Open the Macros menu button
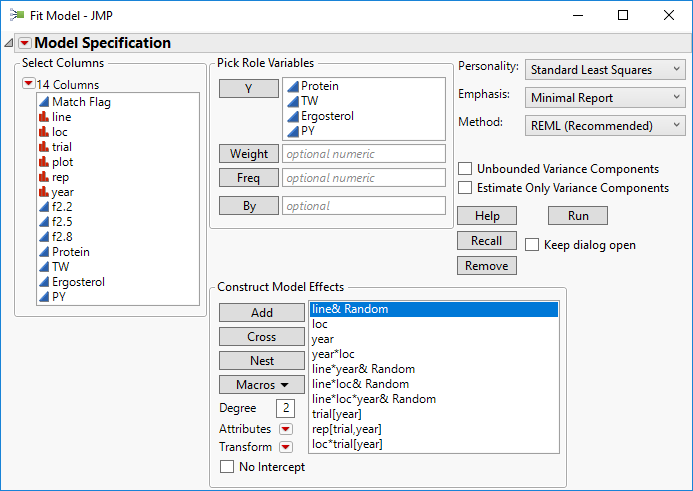Image resolution: width=693 pixels, height=491 pixels. [261, 384]
